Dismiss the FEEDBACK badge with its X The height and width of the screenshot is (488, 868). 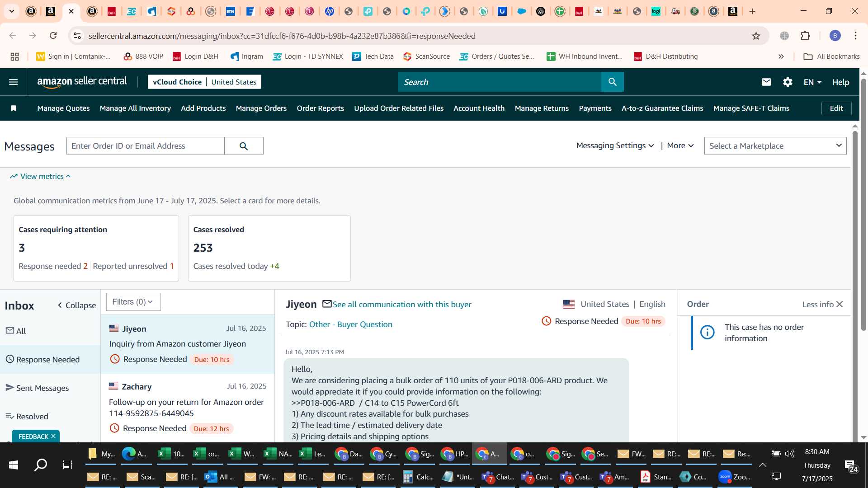[53, 436]
